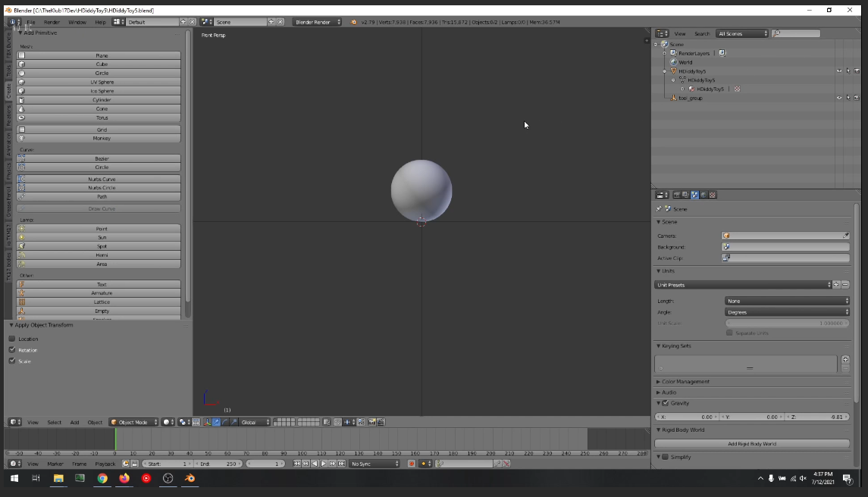Open the All Scenes outliner filter dropdown
868x497 pixels.
tap(742, 34)
